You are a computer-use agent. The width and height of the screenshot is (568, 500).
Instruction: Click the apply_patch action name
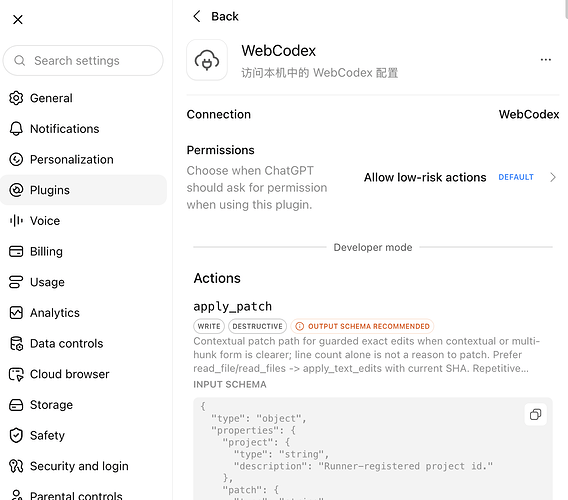pyautogui.click(x=232, y=307)
